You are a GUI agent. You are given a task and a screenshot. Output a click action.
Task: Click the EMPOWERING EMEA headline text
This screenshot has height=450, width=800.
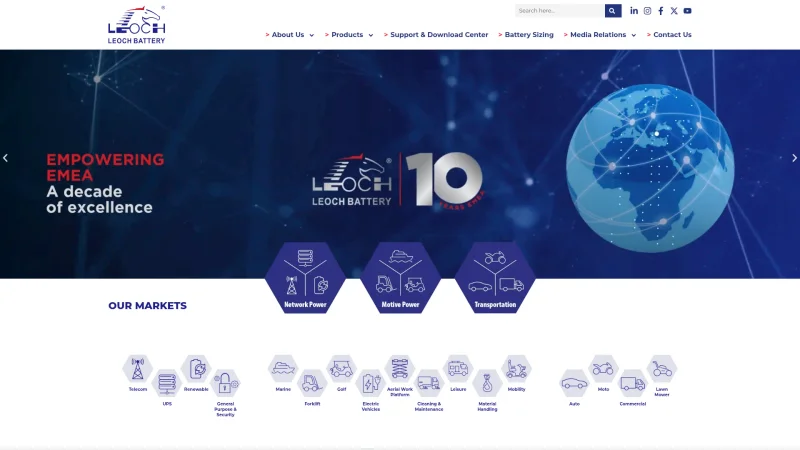click(x=105, y=167)
